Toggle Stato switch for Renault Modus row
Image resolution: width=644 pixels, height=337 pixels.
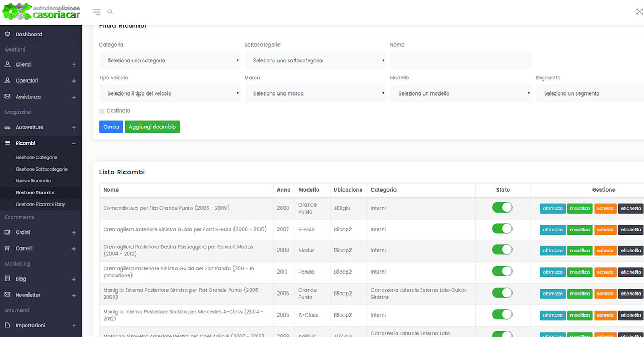click(502, 250)
